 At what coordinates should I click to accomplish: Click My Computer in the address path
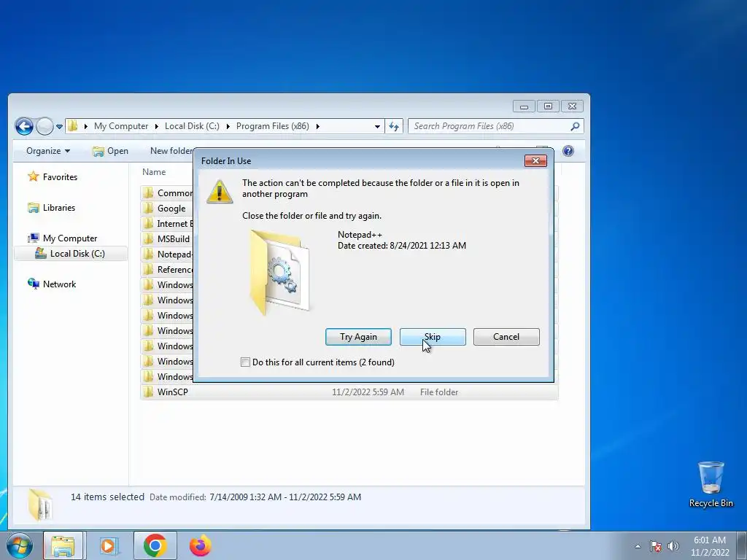pyautogui.click(x=121, y=126)
